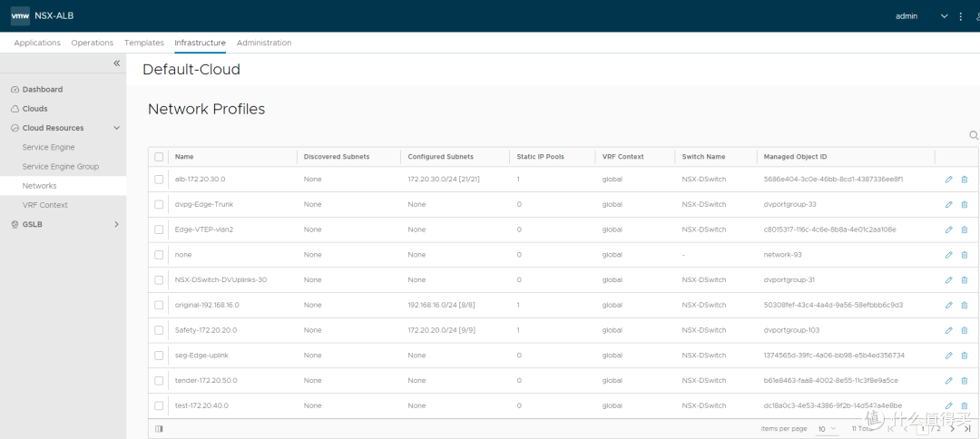Check the Safety-172.20.20.0 row checkbox
The image size is (980, 439).
tap(159, 330)
